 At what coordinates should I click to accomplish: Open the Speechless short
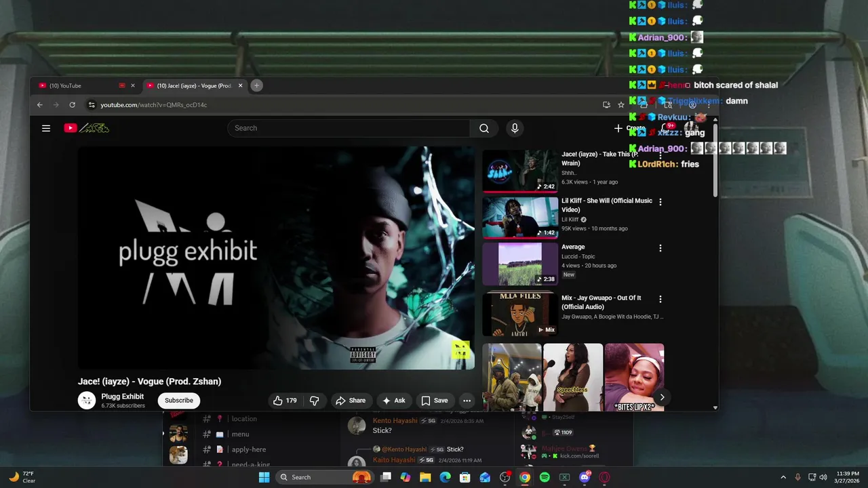tap(573, 378)
